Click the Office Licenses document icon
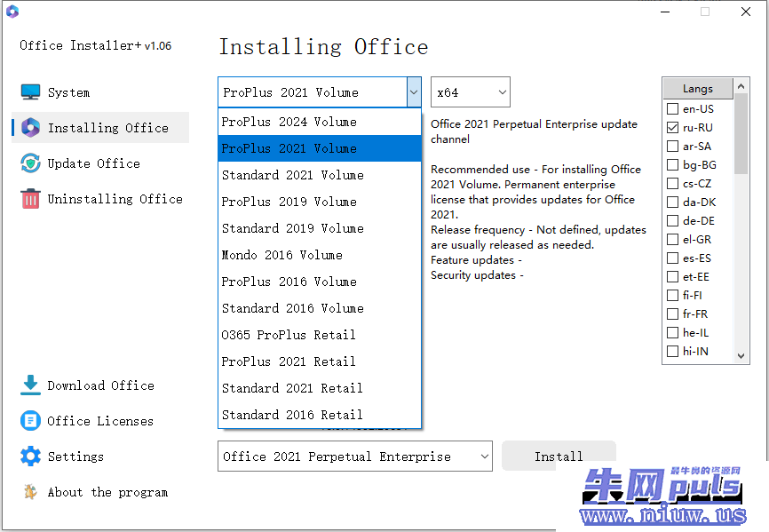Image resolution: width=769 pixels, height=532 pixels. point(30,421)
